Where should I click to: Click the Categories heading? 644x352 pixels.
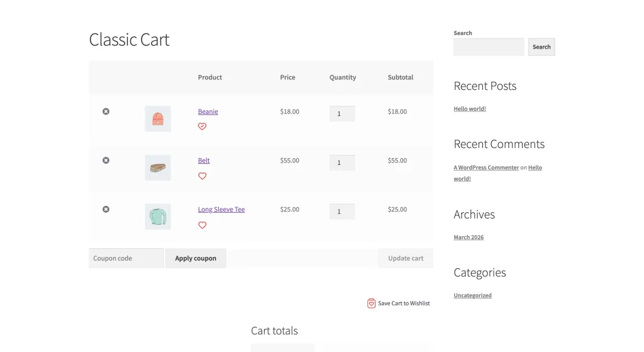(x=480, y=273)
